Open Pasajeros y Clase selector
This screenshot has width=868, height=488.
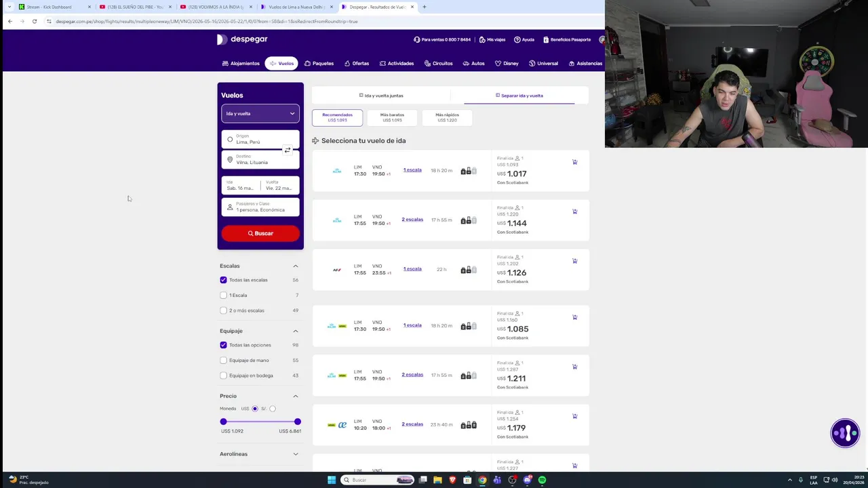260,207
